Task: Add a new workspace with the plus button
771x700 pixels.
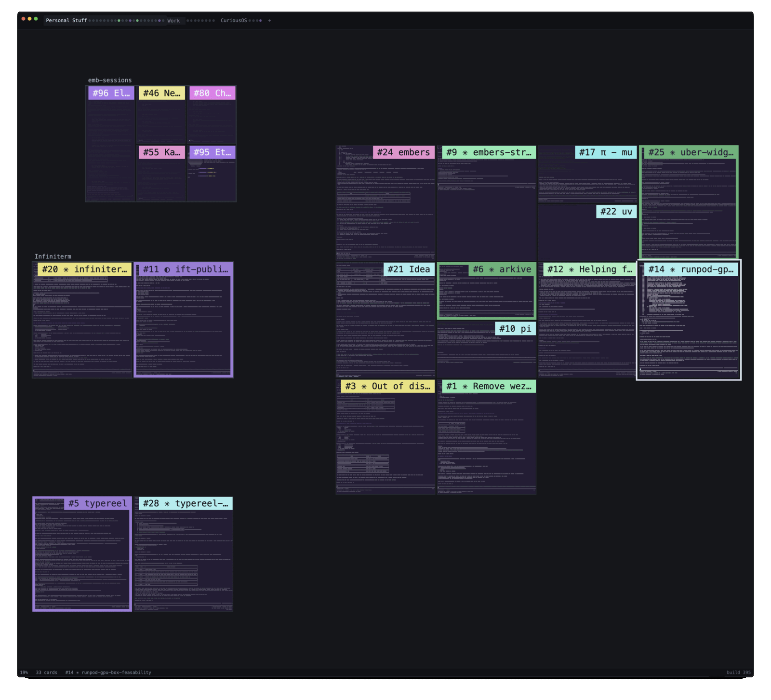Action: [x=269, y=21]
